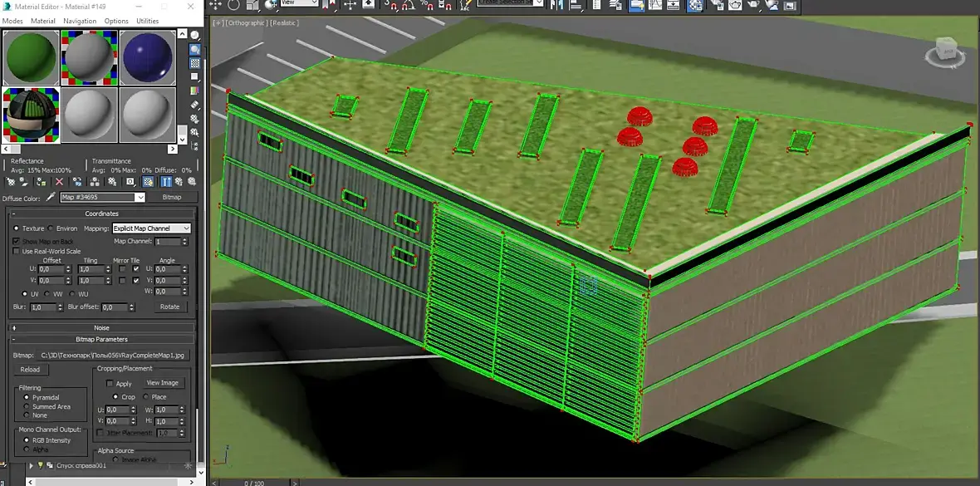This screenshot has width=980, height=486.
Task: Pick material from object eyedropper
Action: click(51, 197)
